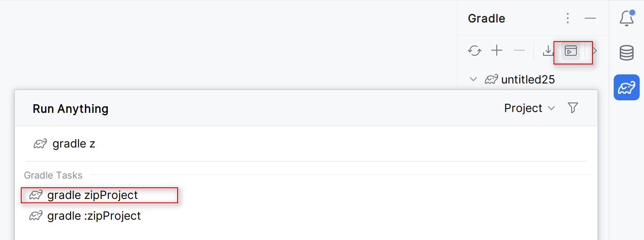
Task: Click the filter funnel in Run Anything
Action: coord(573,108)
